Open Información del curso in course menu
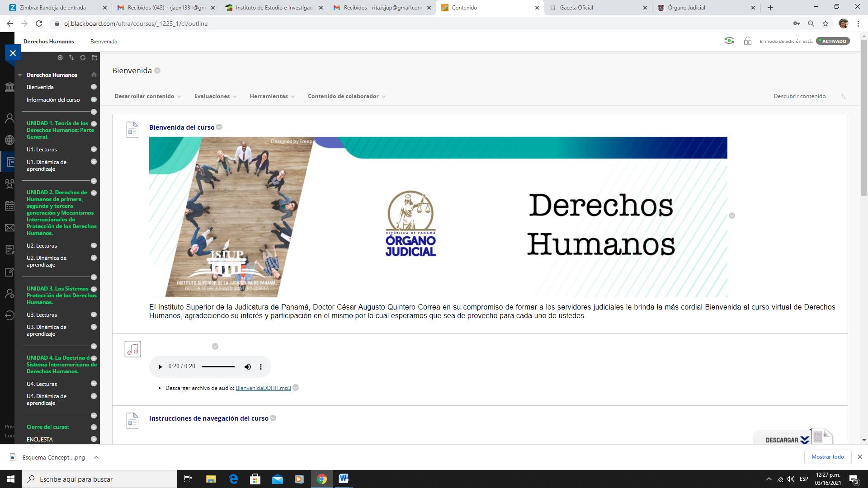The image size is (868, 488). [x=53, y=100]
